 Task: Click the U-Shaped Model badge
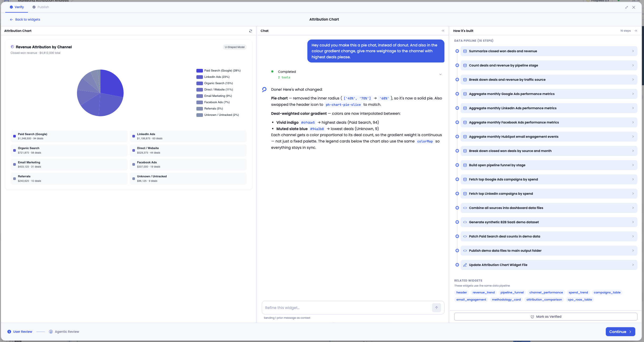[235, 47]
